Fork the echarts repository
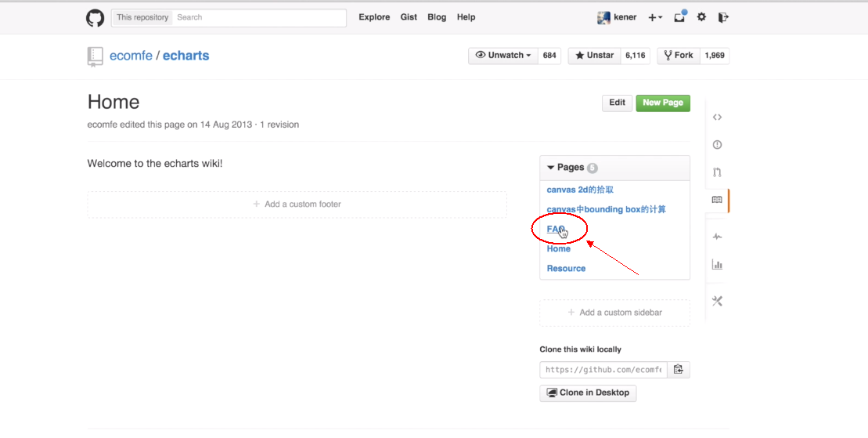Screen dimensions: 868x438 (x=678, y=56)
